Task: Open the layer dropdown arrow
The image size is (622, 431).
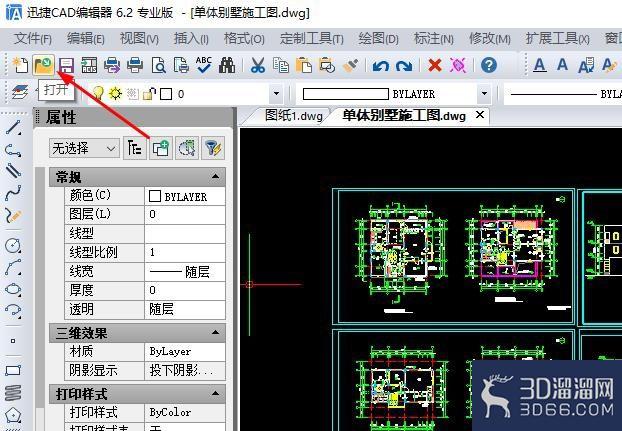Action: pos(276,94)
